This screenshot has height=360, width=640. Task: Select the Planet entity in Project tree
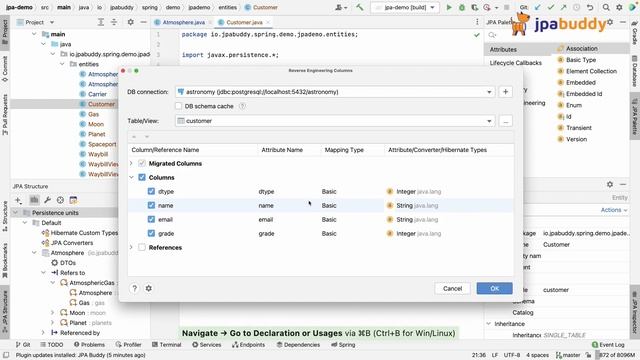97,134
